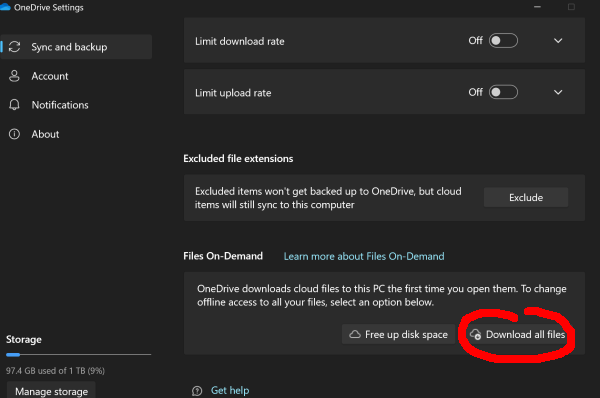Click the OneDrive cloud icon in title bar

click(x=5, y=7)
